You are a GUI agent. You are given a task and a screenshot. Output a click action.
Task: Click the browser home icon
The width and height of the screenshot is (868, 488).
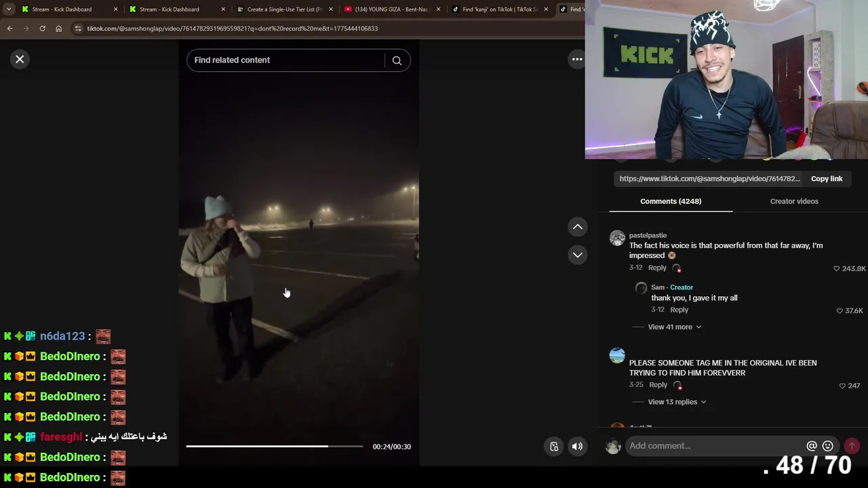(58, 28)
